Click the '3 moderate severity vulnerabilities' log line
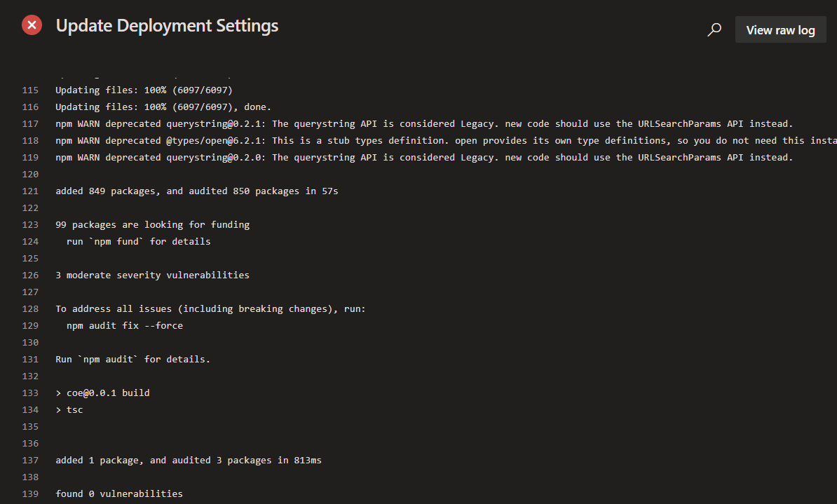This screenshot has height=504, width=837. pos(152,275)
